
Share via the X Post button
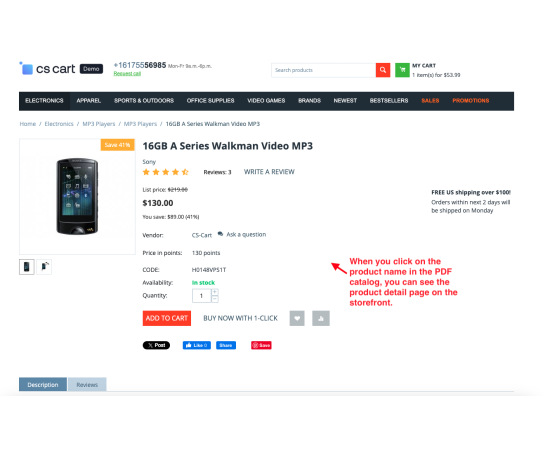(156, 345)
